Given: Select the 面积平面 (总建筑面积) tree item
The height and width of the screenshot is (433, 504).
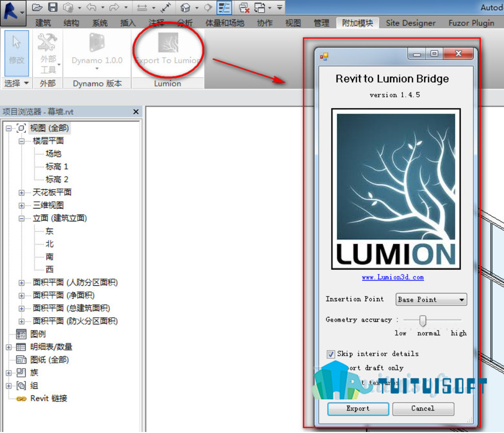Looking at the screenshot, I should click(71, 308).
